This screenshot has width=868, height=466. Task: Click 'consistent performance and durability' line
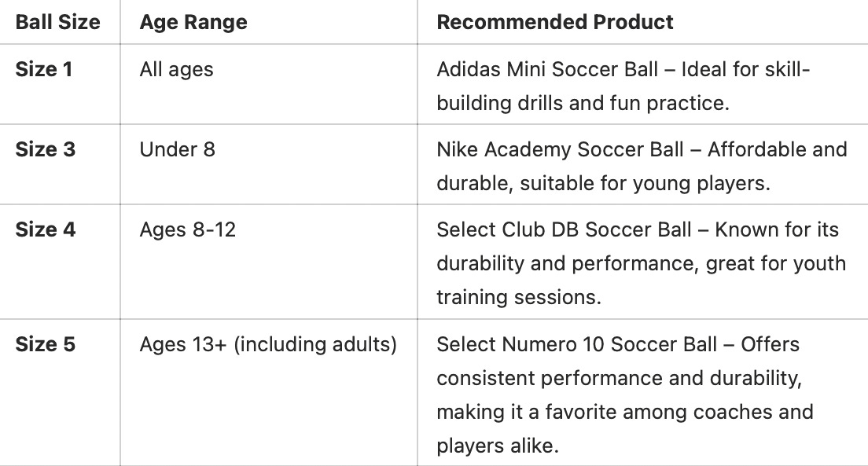(x=618, y=378)
